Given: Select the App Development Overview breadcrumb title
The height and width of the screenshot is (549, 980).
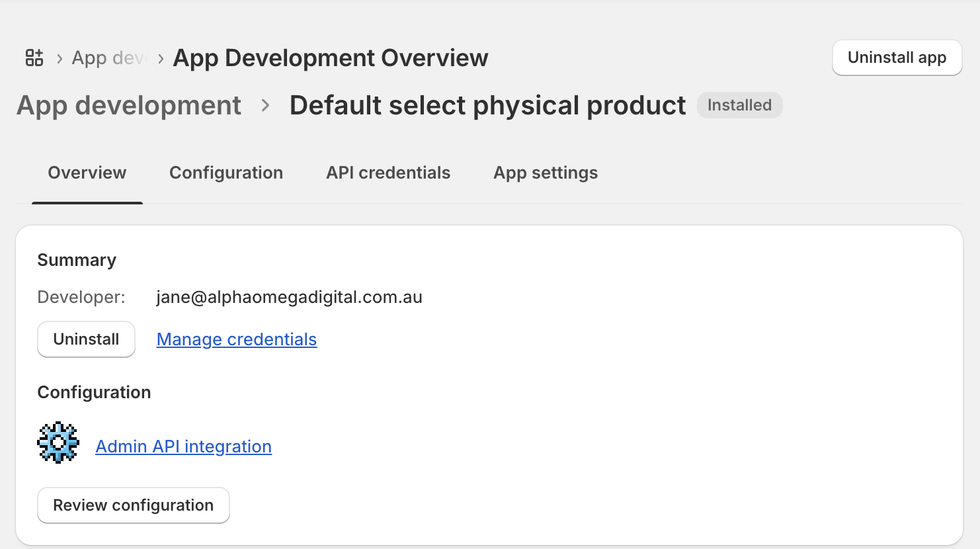Looking at the screenshot, I should [330, 58].
